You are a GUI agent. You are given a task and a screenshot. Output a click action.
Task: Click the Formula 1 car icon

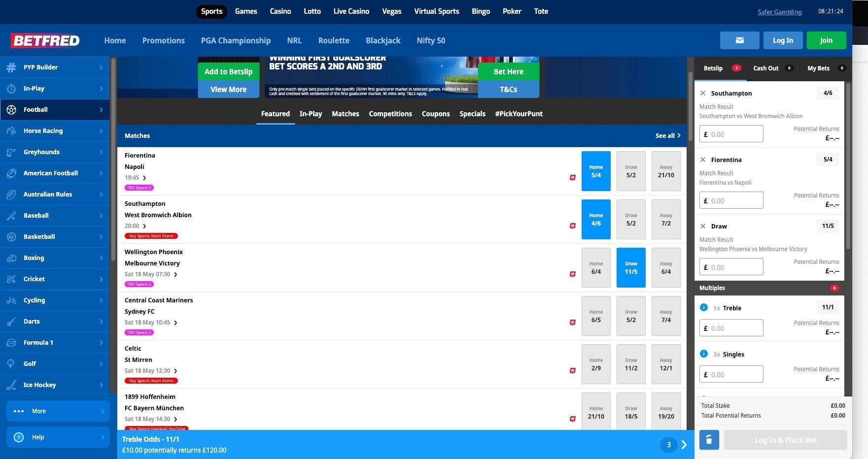pyautogui.click(x=11, y=343)
